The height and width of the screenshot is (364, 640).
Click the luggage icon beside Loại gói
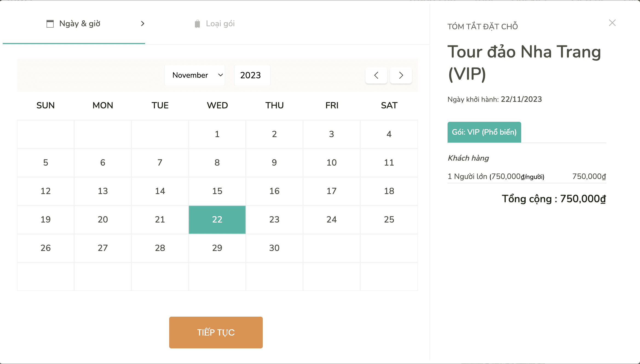coord(197,24)
